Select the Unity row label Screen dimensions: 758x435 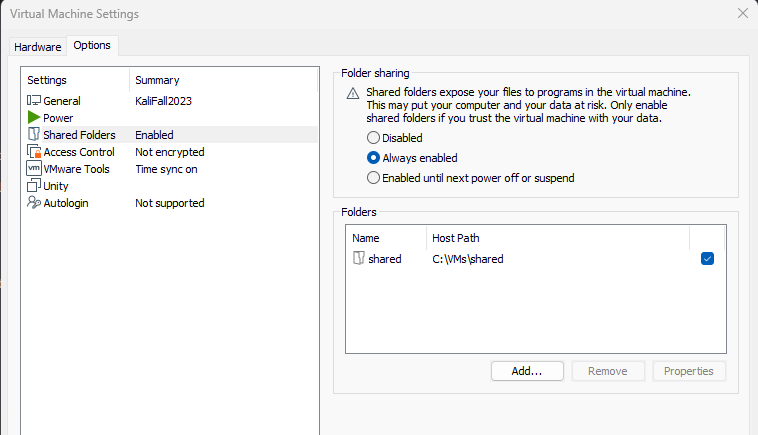(56, 186)
